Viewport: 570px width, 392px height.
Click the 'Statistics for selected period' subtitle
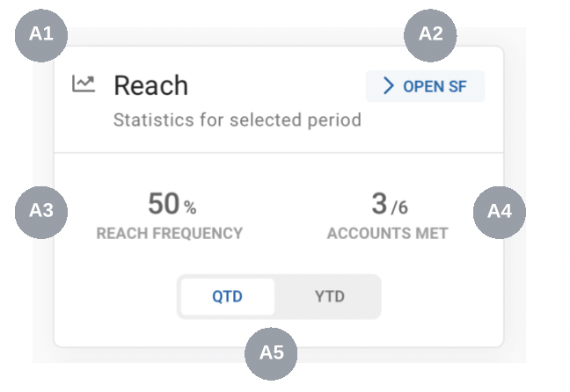(237, 120)
